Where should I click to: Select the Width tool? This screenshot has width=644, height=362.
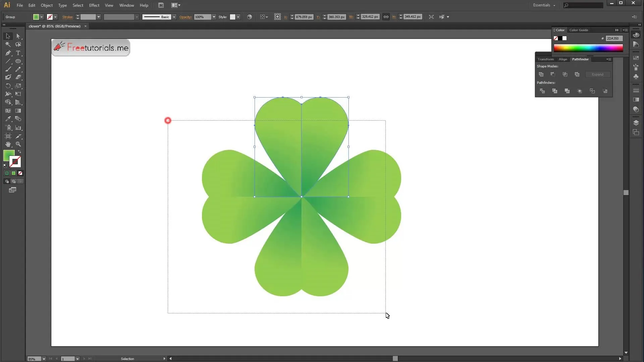click(x=8, y=94)
